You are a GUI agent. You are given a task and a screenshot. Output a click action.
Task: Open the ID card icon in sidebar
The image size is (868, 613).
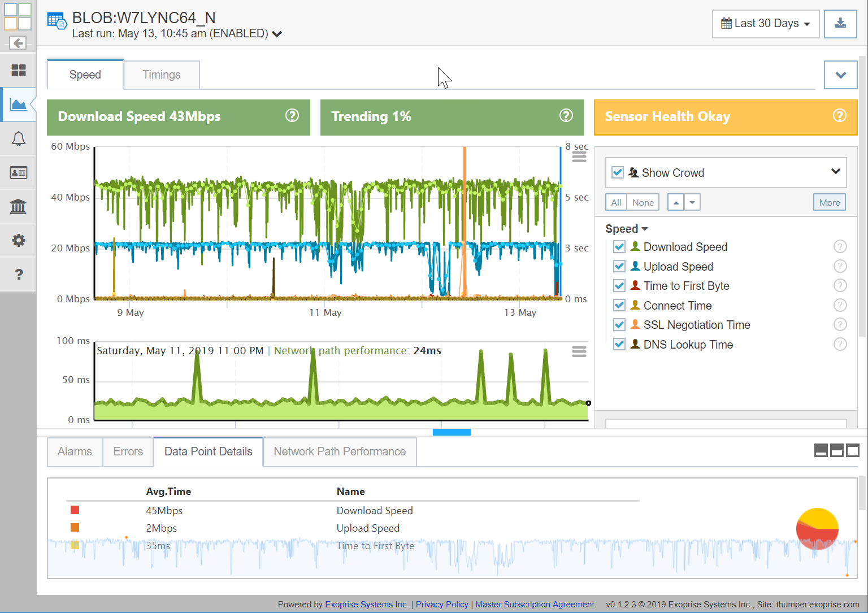coord(18,173)
